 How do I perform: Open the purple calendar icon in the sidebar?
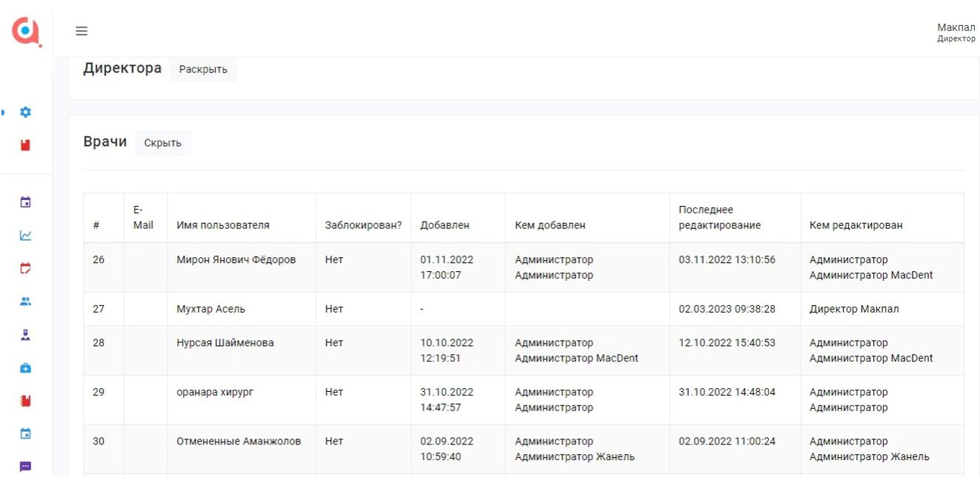pos(25,202)
